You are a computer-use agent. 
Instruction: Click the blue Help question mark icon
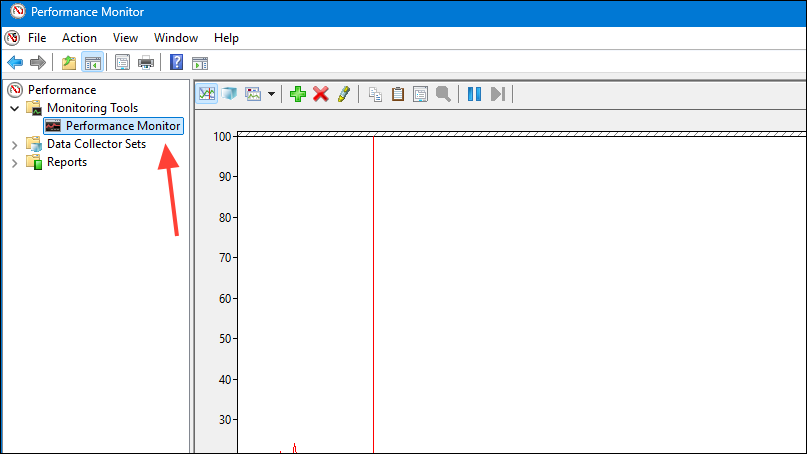(x=177, y=63)
